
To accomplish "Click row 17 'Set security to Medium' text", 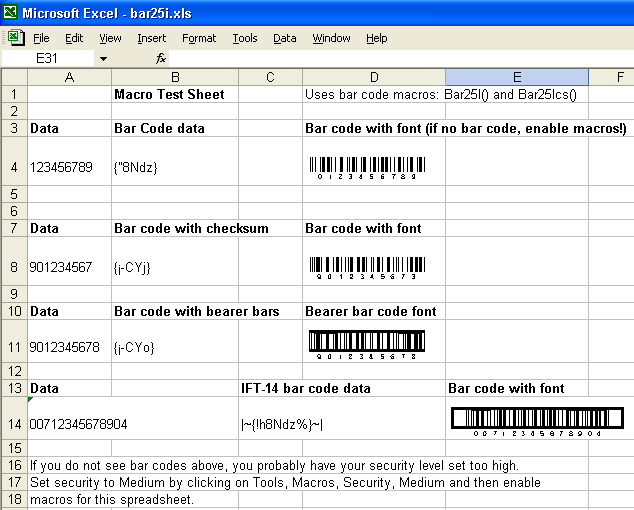I will click(x=285, y=482).
